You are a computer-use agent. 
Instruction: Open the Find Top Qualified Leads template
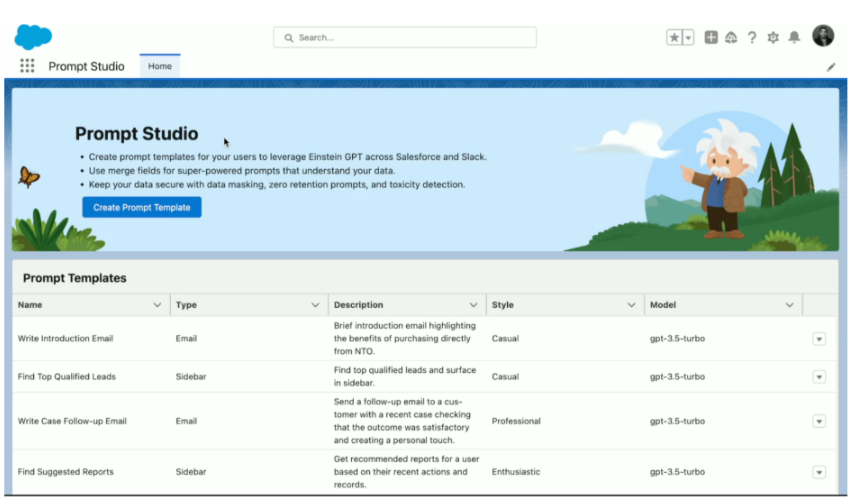click(x=66, y=377)
